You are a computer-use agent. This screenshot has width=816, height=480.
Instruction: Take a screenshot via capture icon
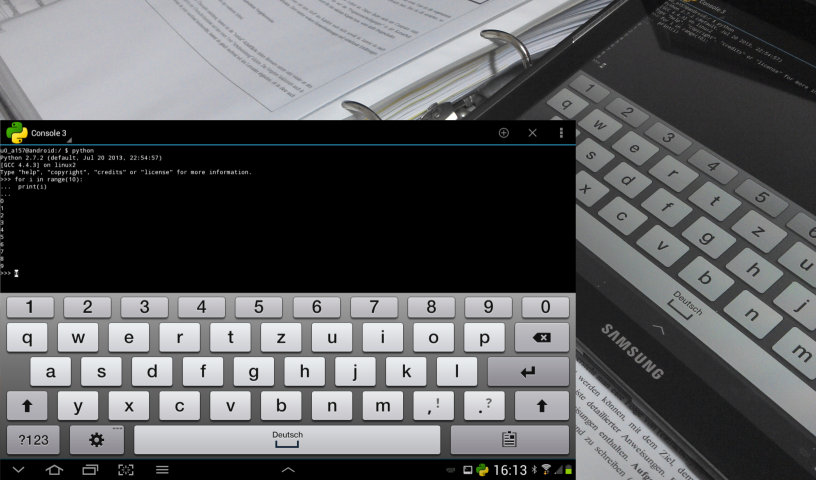(126, 470)
